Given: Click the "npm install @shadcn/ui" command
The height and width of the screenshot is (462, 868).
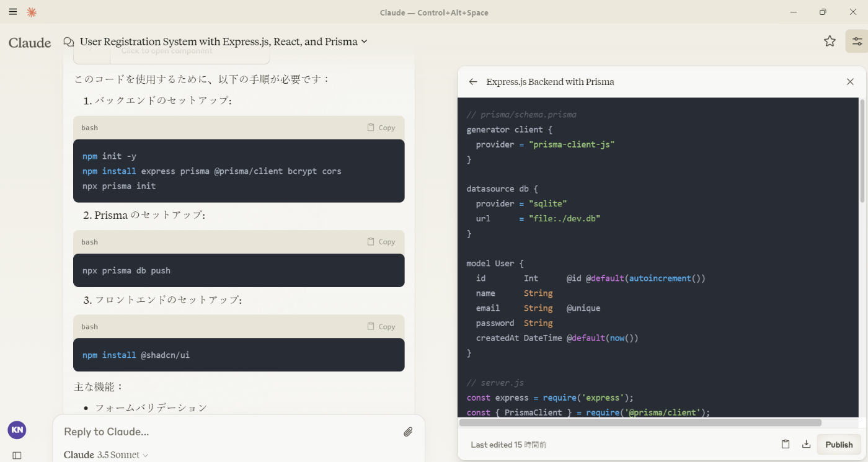Looking at the screenshot, I should pos(136,355).
